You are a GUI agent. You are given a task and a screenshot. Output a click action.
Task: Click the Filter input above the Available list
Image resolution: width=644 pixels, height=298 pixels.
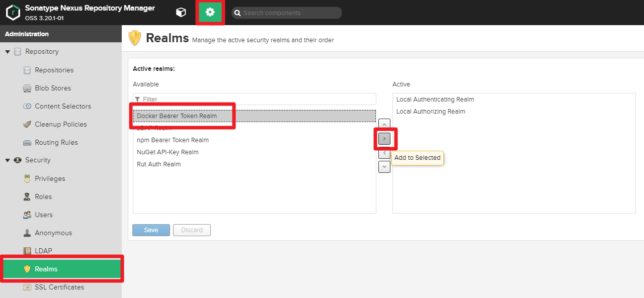(254, 99)
